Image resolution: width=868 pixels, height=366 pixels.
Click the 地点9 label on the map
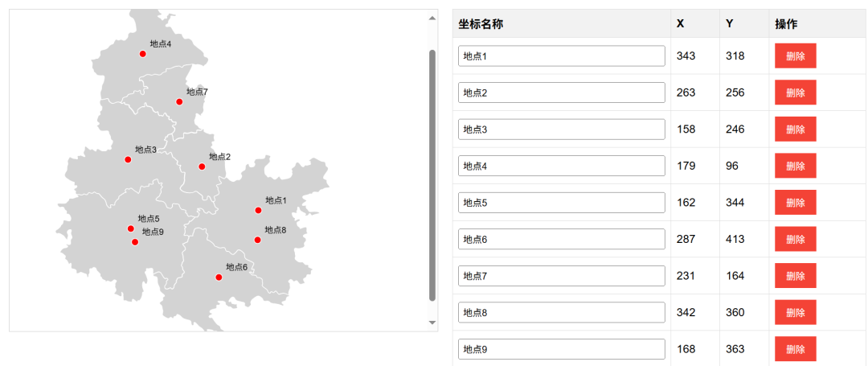click(154, 232)
